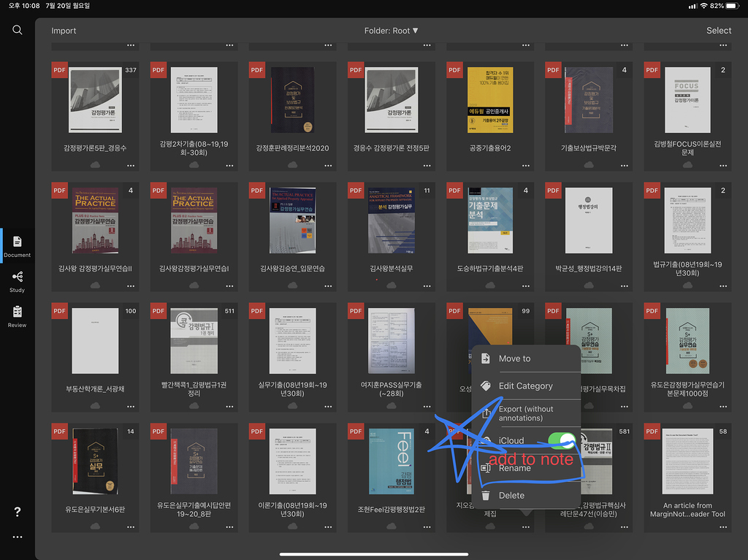Image resolution: width=748 pixels, height=560 pixels.
Task: Toggle iCloud sync off
Action: (x=561, y=440)
